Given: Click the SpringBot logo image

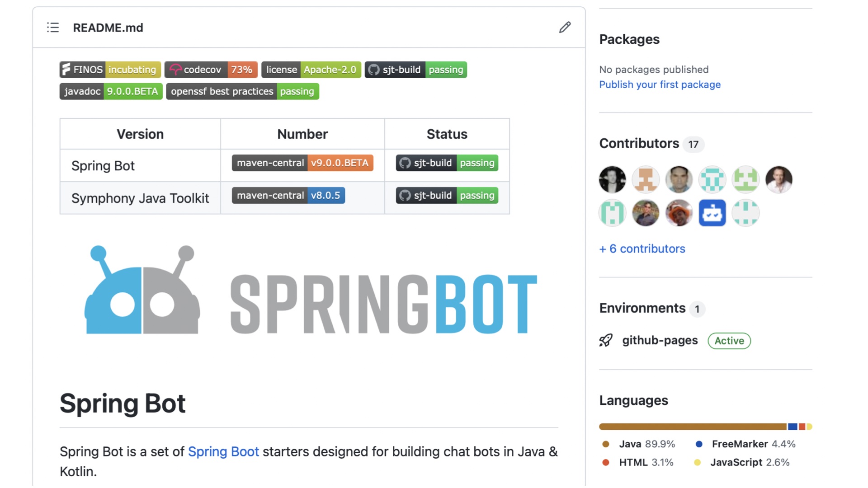Looking at the screenshot, I should 310,290.
